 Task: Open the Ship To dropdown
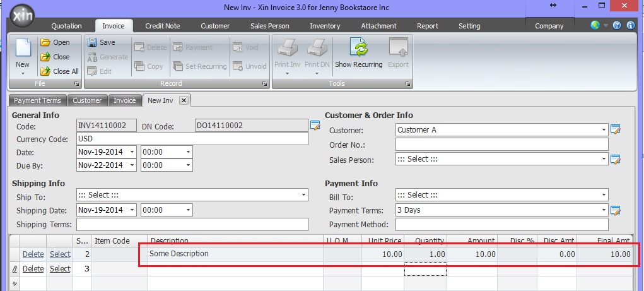(x=303, y=195)
